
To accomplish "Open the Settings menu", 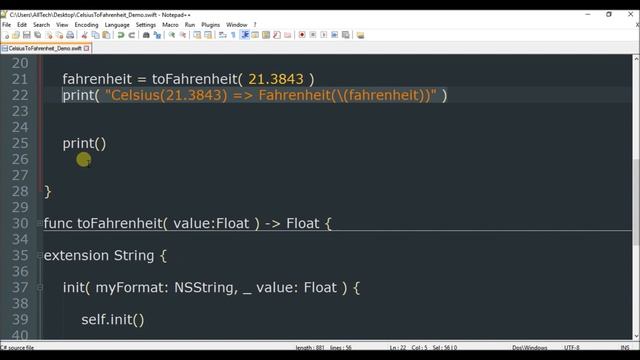I will pyautogui.click(x=146, y=25).
